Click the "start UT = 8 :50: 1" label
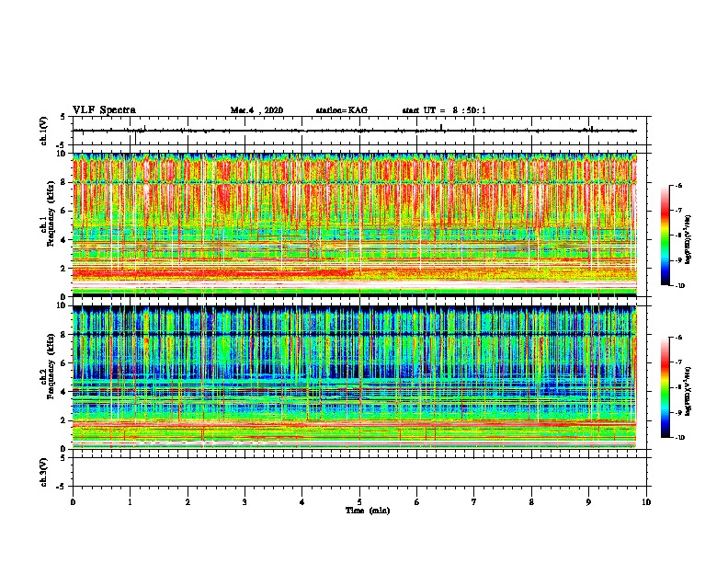The height and width of the screenshot is (563, 728). pos(444,110)
